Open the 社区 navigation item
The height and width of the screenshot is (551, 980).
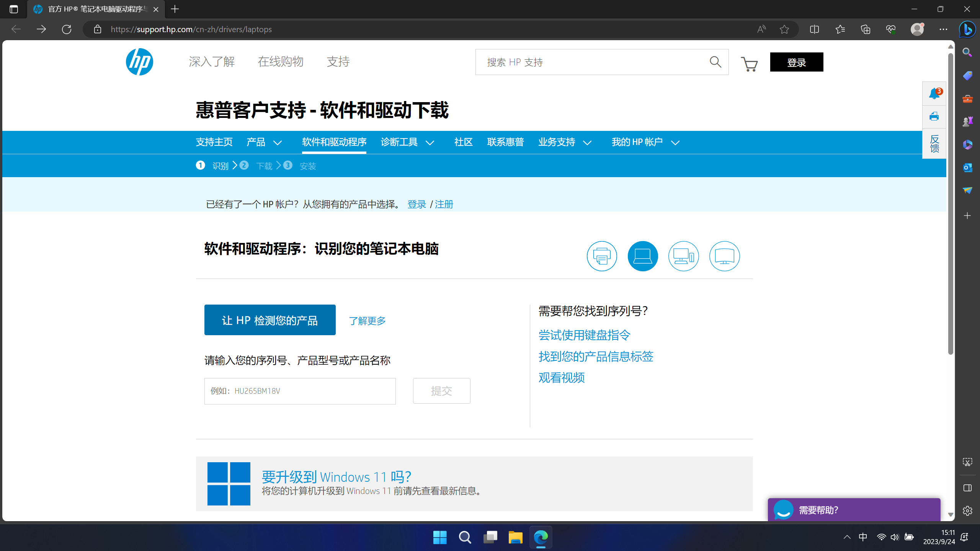[463, 142]
